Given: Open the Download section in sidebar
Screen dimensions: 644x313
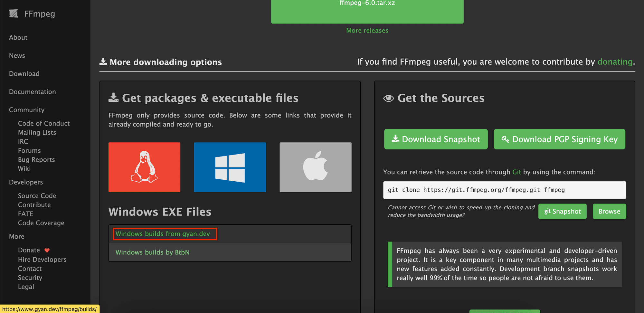Looking at the screenshot, I should coord(24,73).
